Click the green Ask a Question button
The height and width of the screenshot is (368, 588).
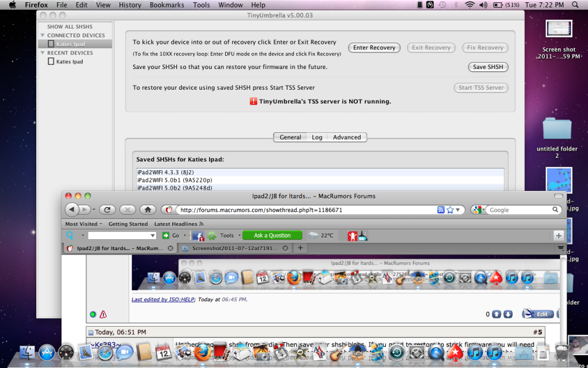pyautogui.click(x=272, y=235)
